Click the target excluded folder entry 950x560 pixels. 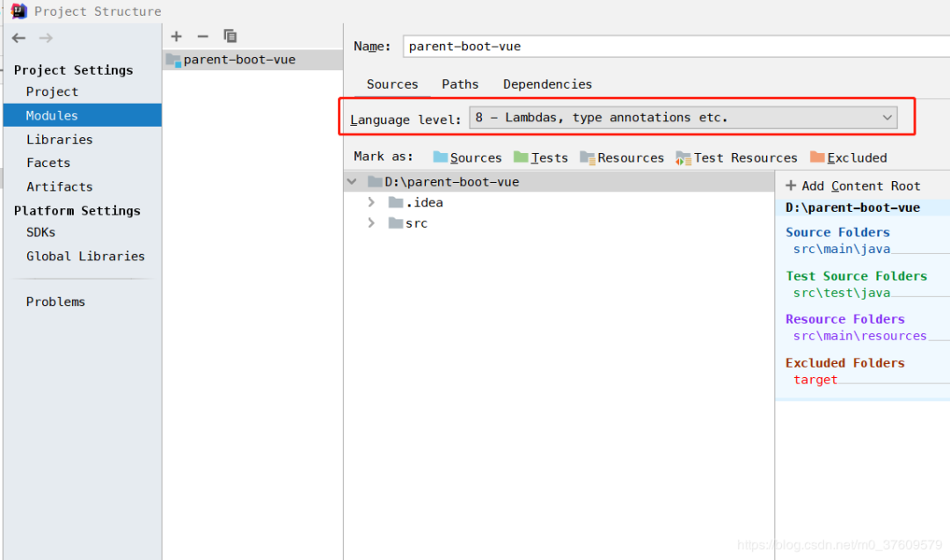click(815, 380)
